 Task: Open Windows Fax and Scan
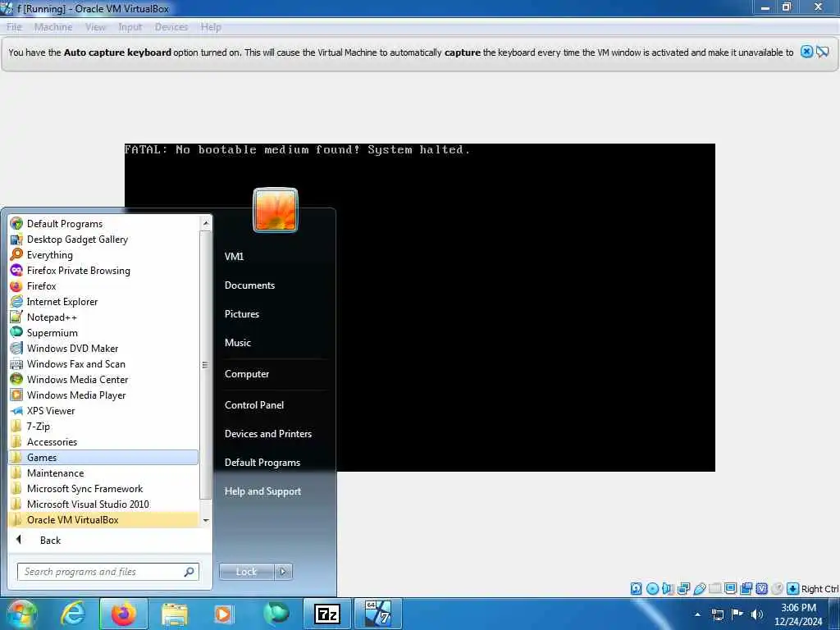coord(103,363)
